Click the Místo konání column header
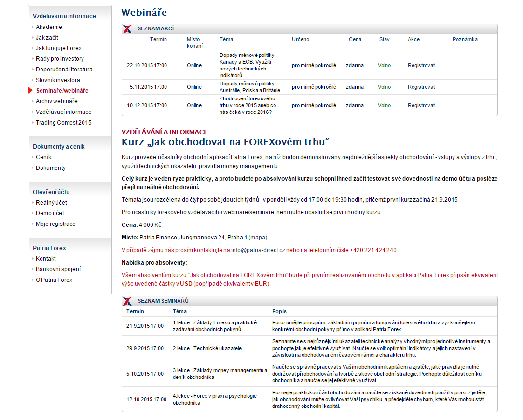The image size is (523, 420). [x=194, y=43]
